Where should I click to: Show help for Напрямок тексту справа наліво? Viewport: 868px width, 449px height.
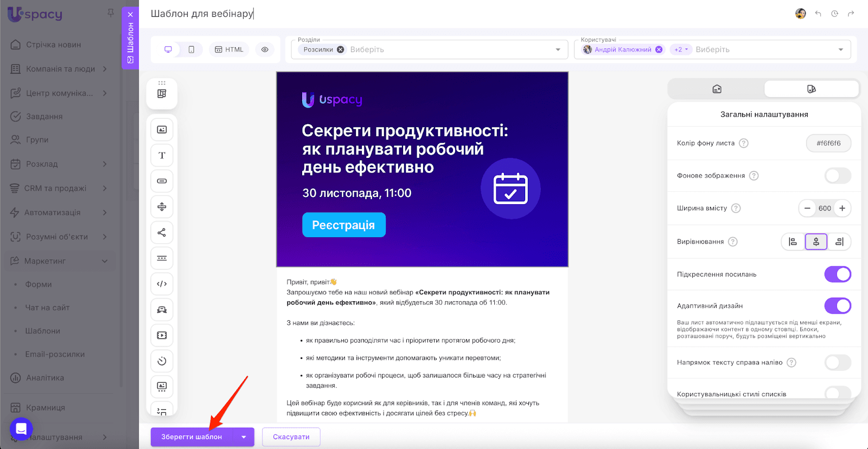pyautogui.click(x=792, y=362)
